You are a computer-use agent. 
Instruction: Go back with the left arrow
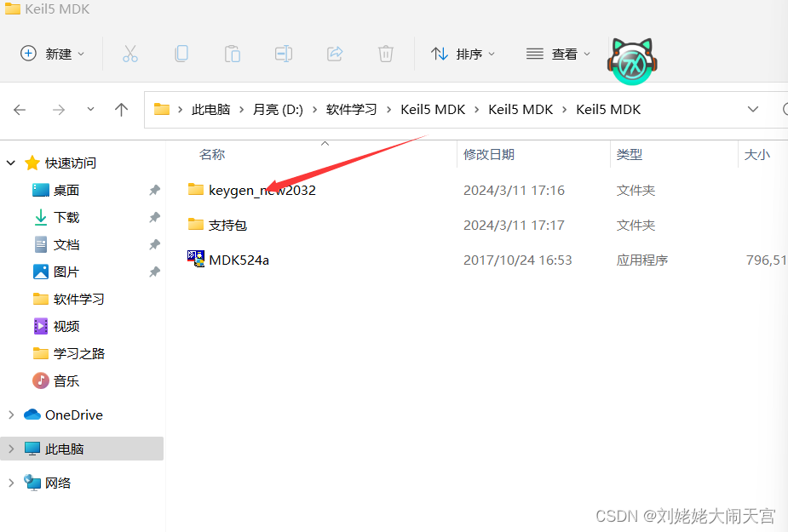pyautogui.click(x=20, y=110)
